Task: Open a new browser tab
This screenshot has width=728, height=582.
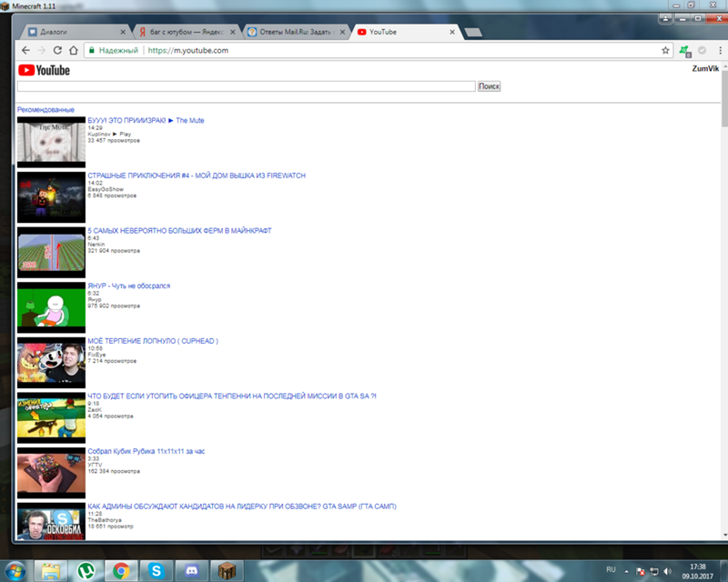Action: tap(472, 32)
